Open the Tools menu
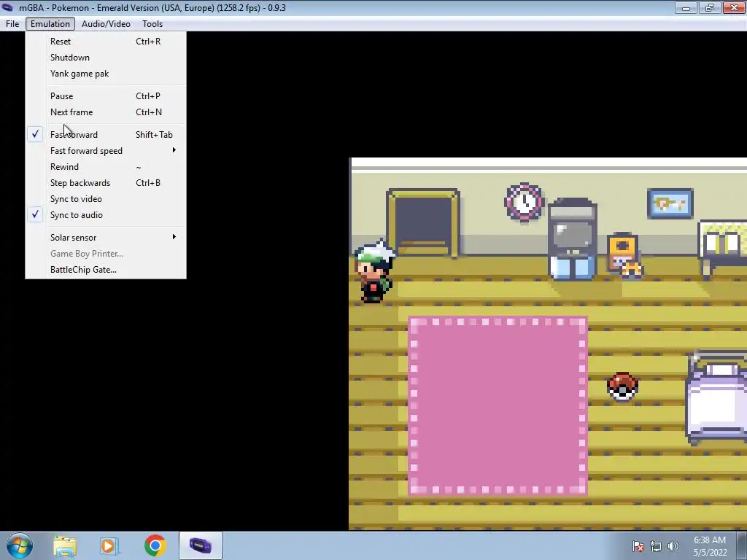Viewport: 747px width, 560px height. pos(152,24)
